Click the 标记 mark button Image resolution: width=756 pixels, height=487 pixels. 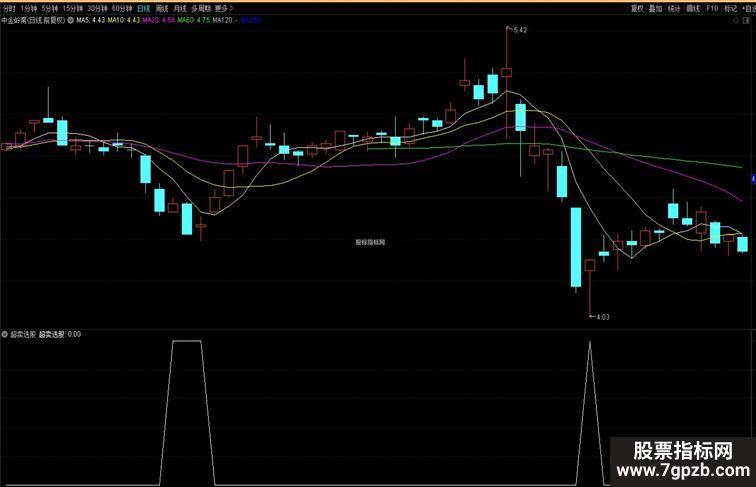[x=730, y=9]
